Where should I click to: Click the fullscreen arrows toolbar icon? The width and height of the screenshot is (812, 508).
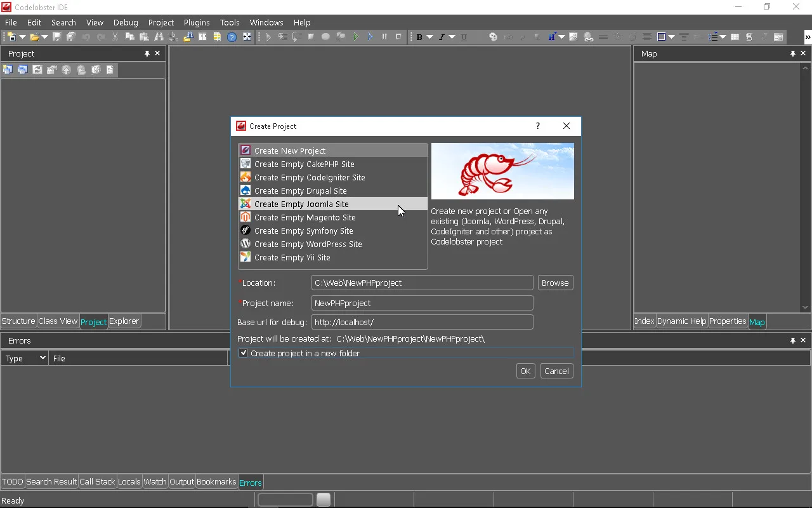247,37
